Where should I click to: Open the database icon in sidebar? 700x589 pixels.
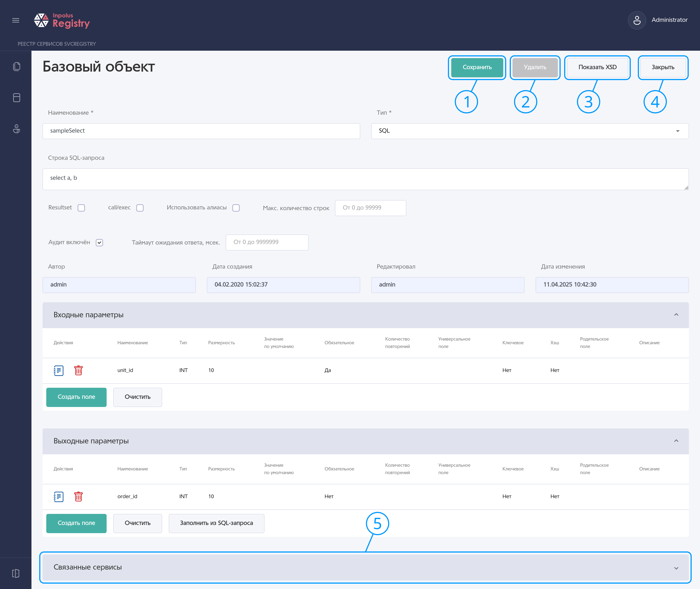click(x=16, y=97)
